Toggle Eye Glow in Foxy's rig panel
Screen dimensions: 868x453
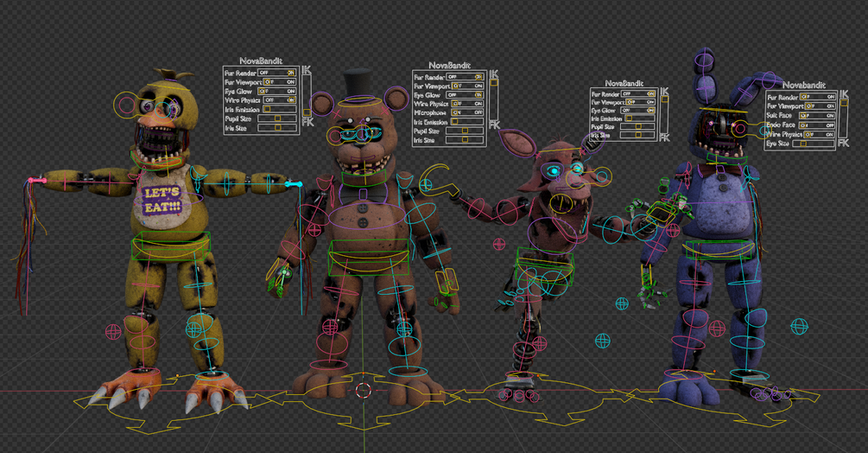click(637, 110)
